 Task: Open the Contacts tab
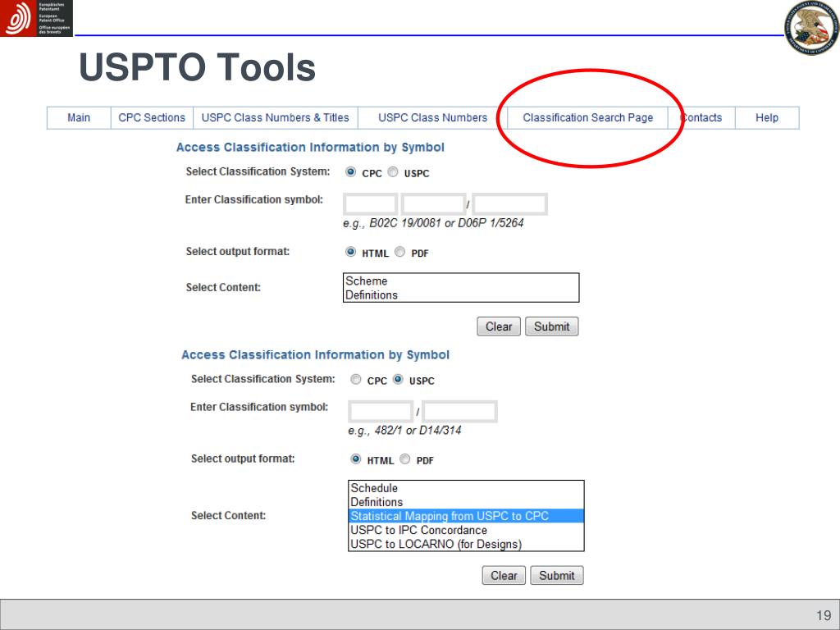click(x=702, y=118)
